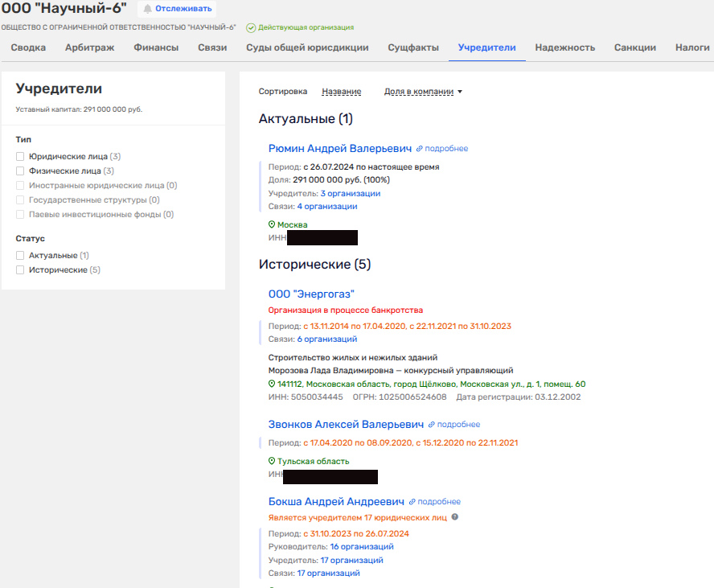Click the bell icon on Отслеживать button
The image size is (714, 588).
point(147,9)
